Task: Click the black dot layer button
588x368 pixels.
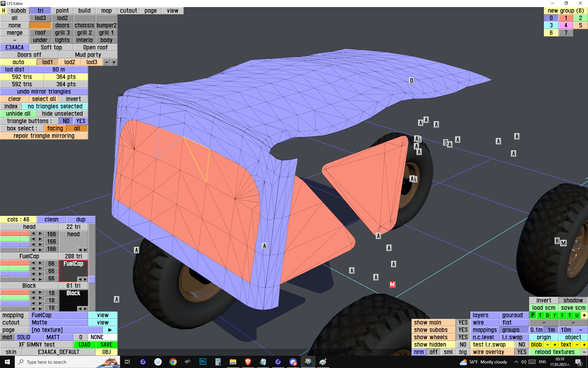Action: tap(584, 315)
